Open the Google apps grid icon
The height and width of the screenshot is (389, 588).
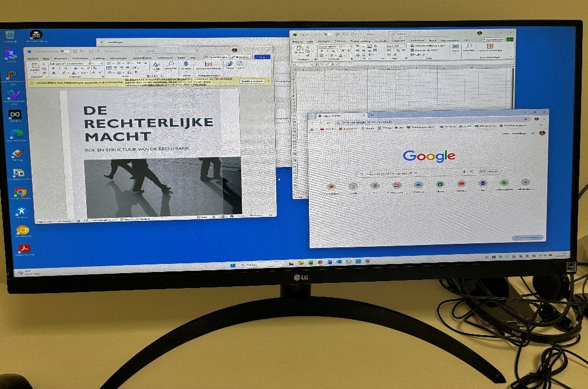533,133
